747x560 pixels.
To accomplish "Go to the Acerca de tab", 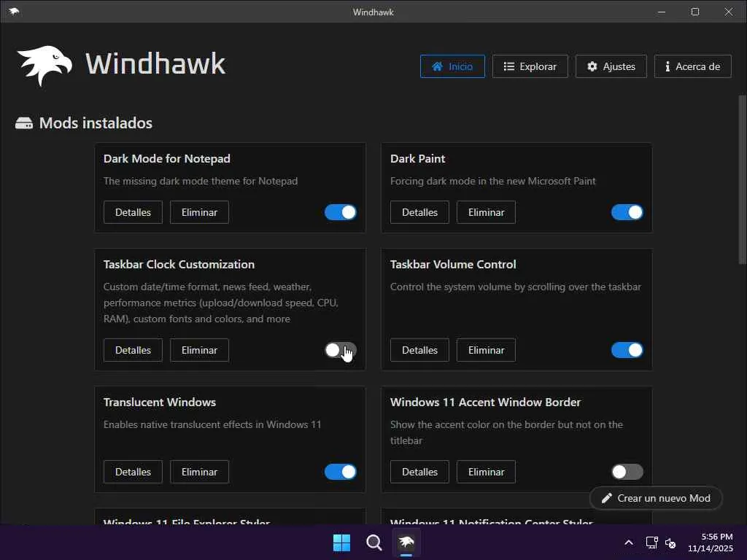I will pos(692,66).
